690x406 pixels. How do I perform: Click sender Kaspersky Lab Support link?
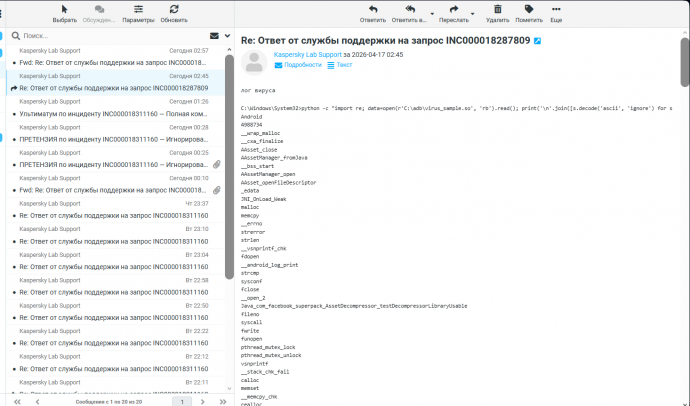pos(306,53)
